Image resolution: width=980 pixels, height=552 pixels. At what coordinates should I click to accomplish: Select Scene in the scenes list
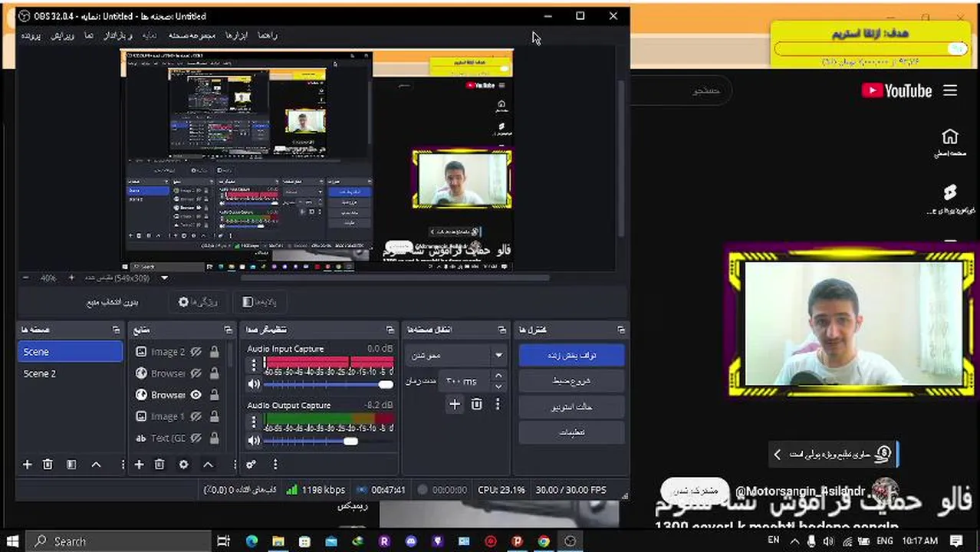coord(70,352)
